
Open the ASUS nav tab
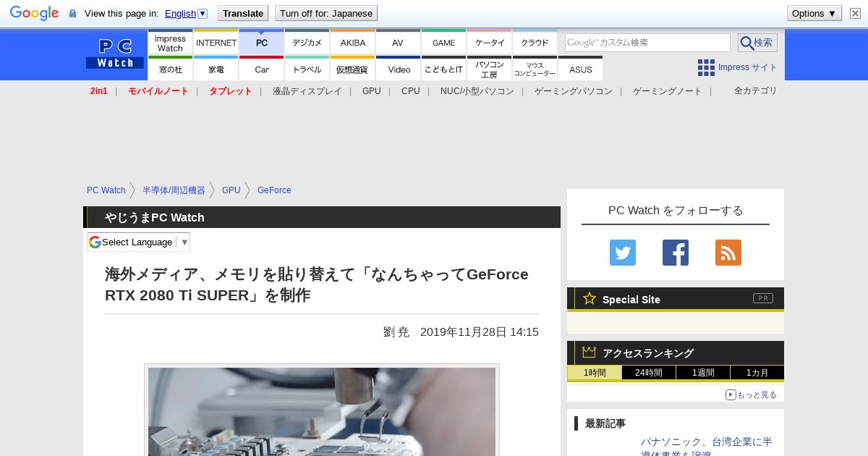point(580,69)
